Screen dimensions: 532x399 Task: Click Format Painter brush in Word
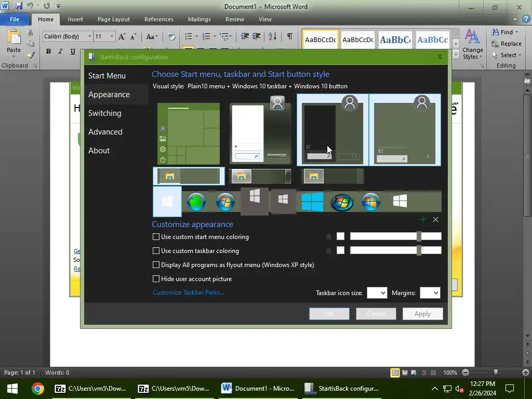(31, 55)
